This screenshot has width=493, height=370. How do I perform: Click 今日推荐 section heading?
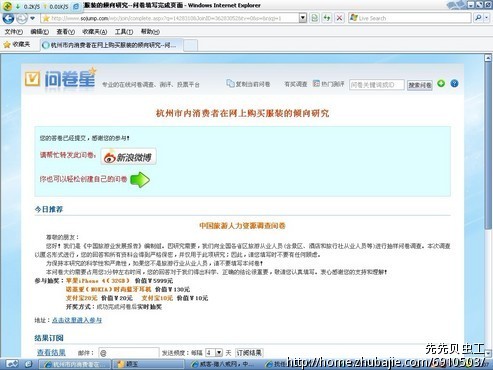(49, 209)
